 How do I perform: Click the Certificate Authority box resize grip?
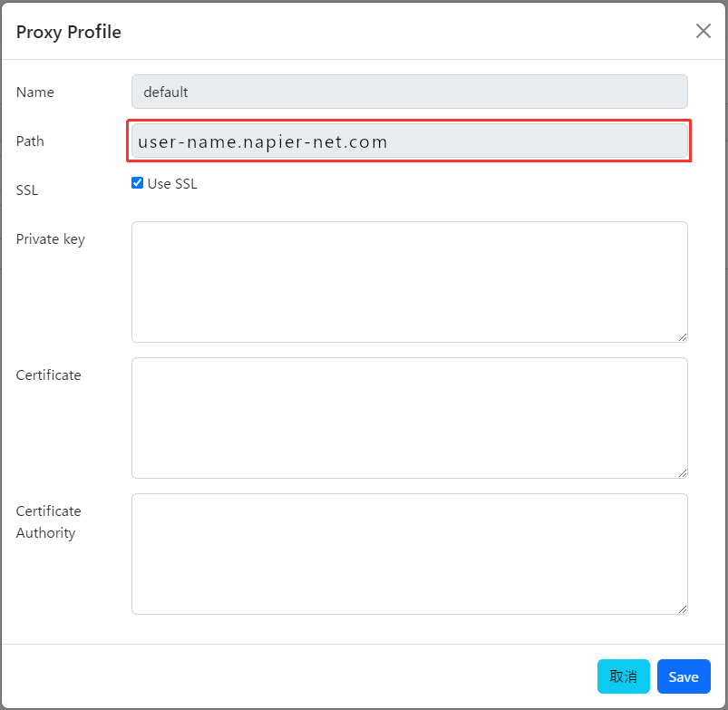(682, 609)
